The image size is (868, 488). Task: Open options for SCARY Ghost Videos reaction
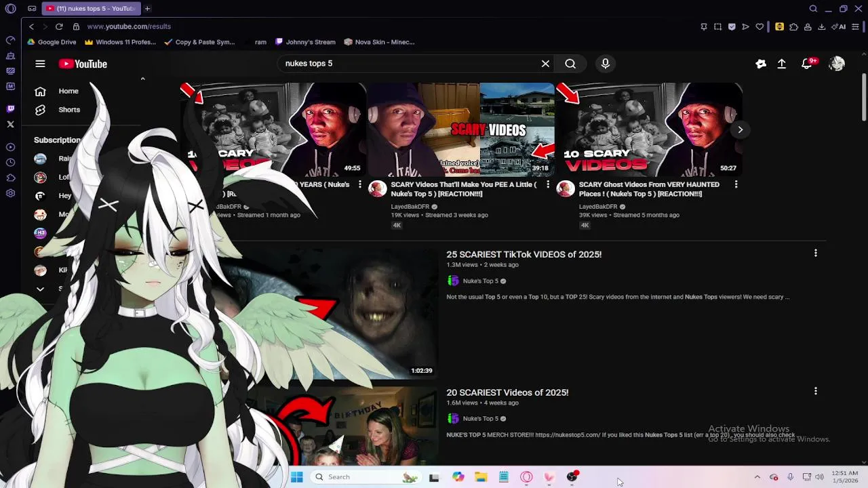[736, 184]
